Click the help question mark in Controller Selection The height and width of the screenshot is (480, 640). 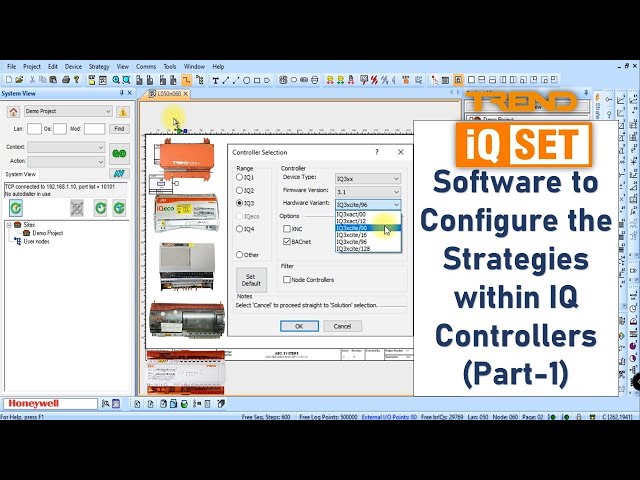click(377, 152)
